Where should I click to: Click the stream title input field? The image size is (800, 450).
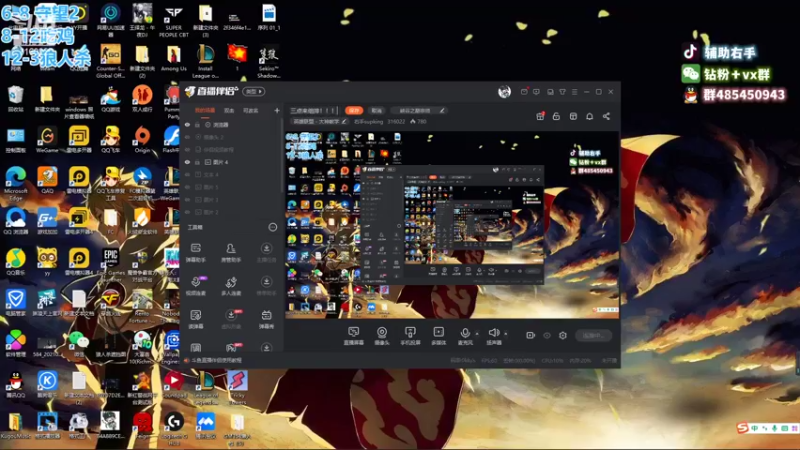pyautogui.click(x=313, y=110)
